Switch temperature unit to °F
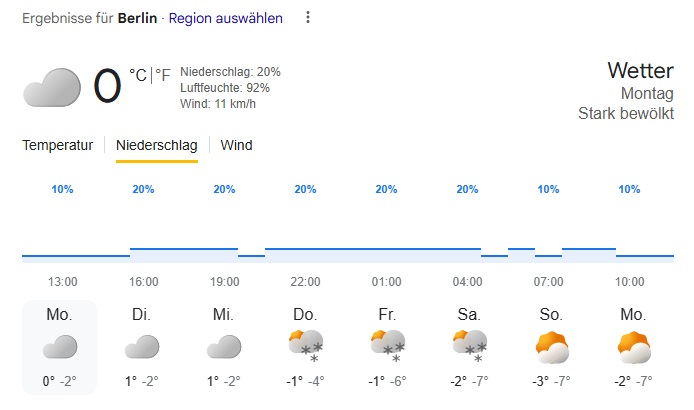This screenshot has width=694, height=410. pyautogui.click(x=162, y=74)
